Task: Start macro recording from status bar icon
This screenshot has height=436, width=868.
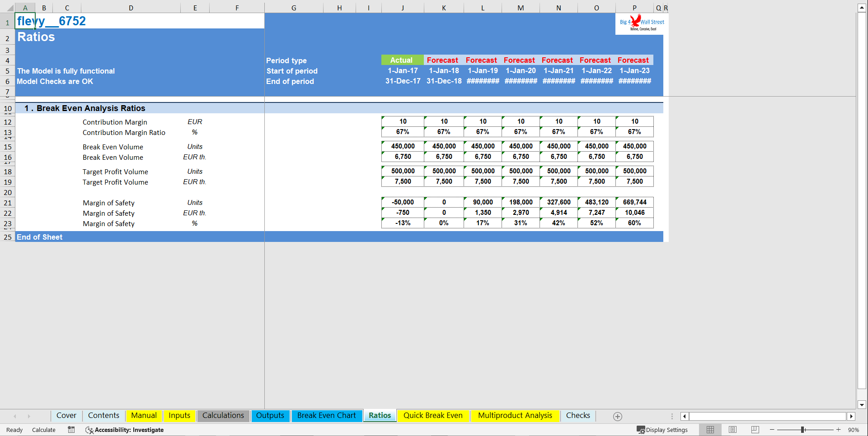Action: point(71,430)
